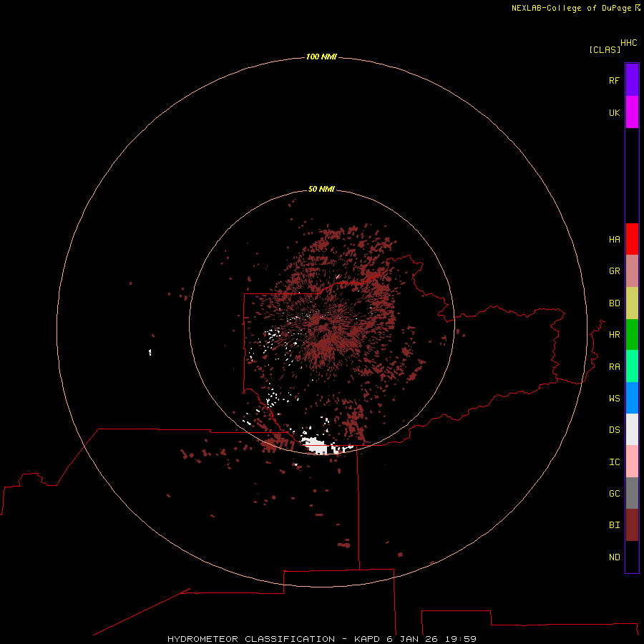The width and height of the screenshot is (644, 644).
Task: Select the GC gray legend swatch
Action: [632, 493]
